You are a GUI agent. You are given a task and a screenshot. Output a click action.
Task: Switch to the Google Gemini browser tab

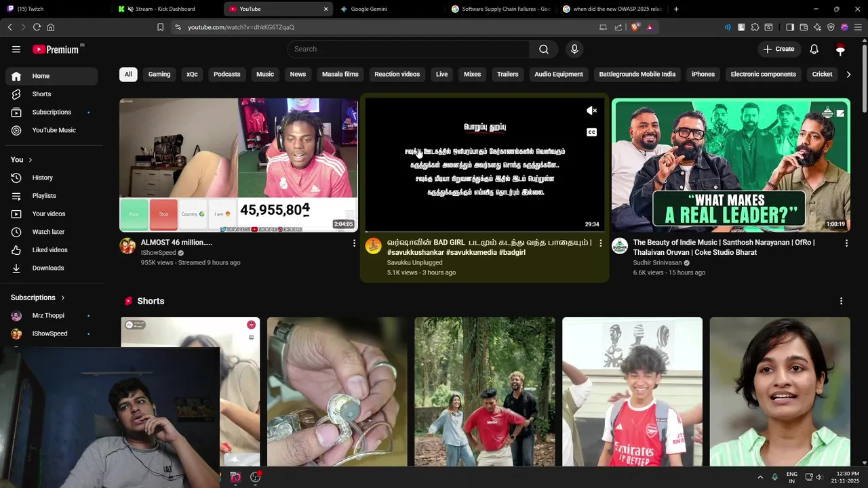tap(390, 9)
